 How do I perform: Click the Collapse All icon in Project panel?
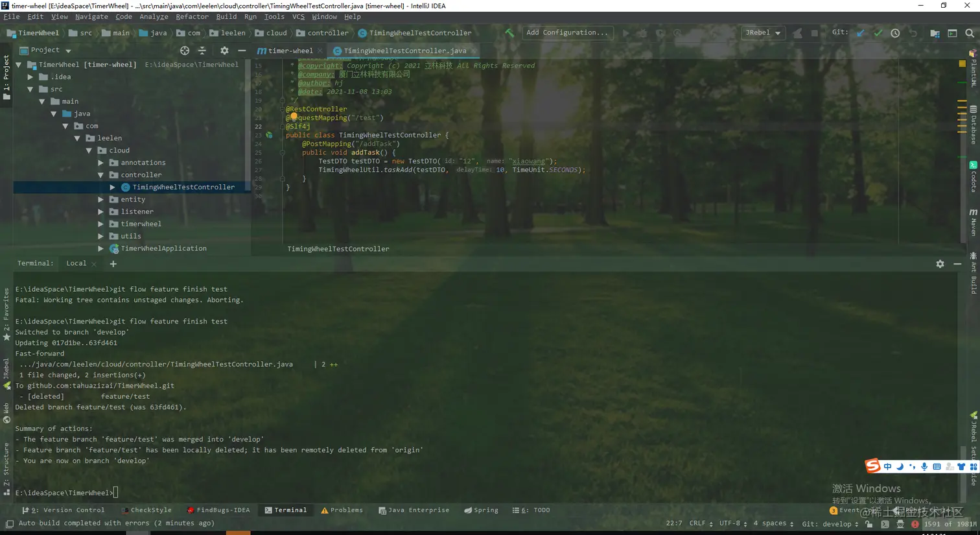pyautogui.click(x=202, y=51)
